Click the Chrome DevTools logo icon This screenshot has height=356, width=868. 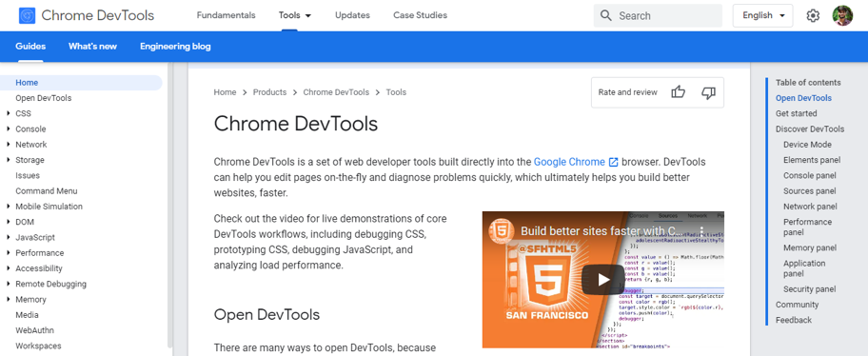(27, 15)
